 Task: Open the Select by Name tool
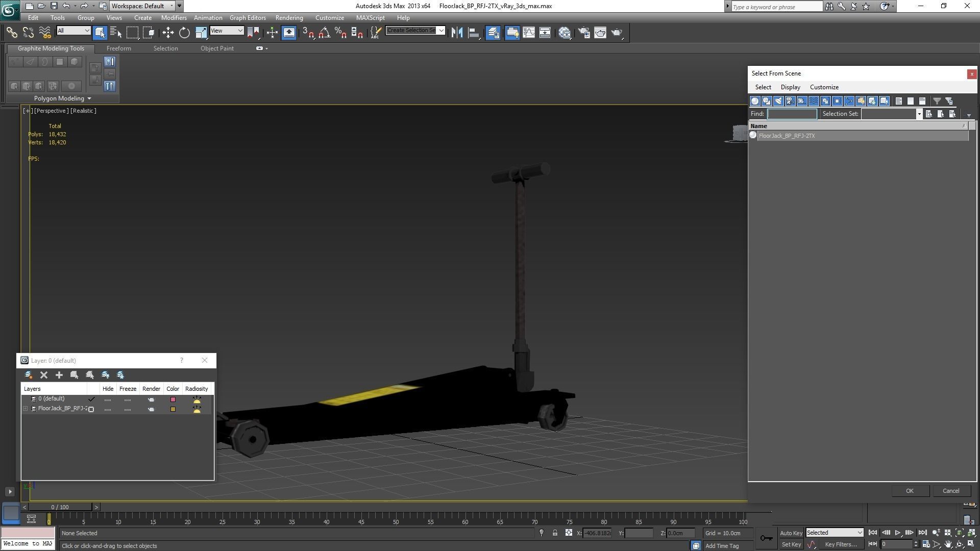[116, 33]
